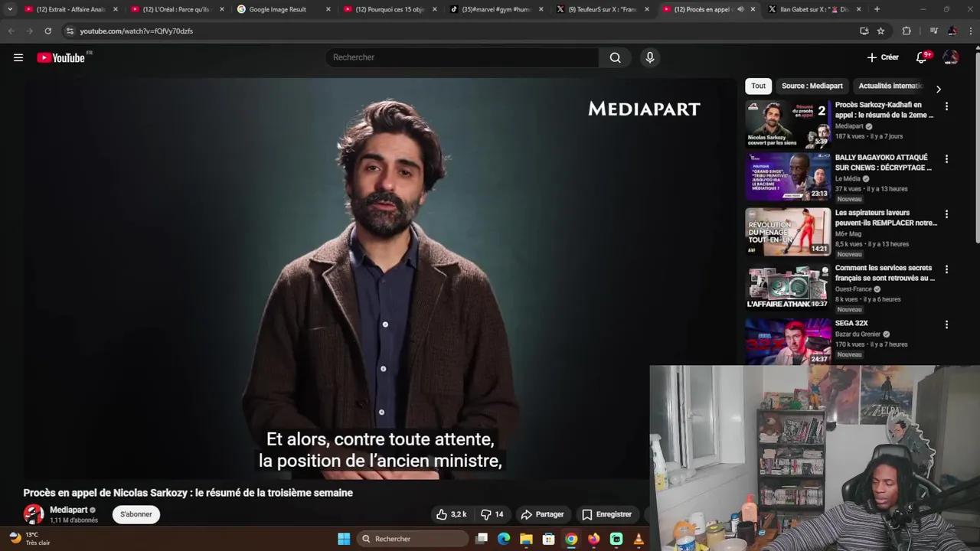This screenshot has width=980, height=551.
Task: Open the Bazar du Grenier channel link
Action: pos(858,334)
